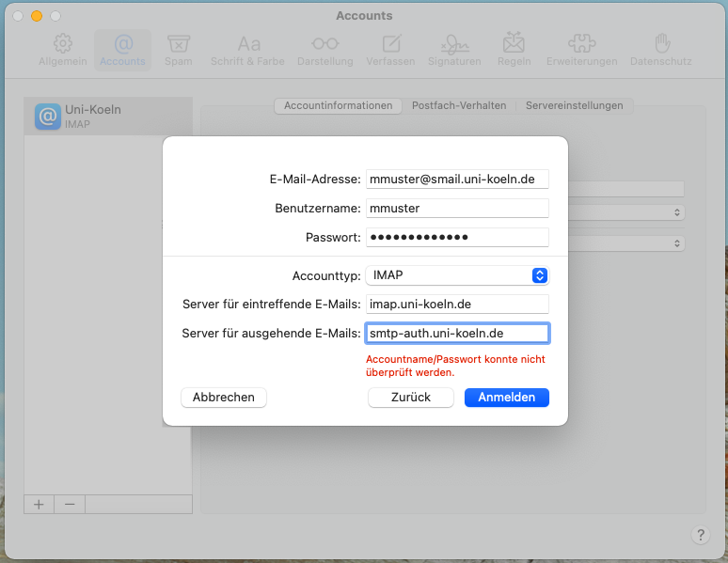Open the Signaturen preferences pane
The width and height of the screenshot is (728, 563).
pos(454,50)
